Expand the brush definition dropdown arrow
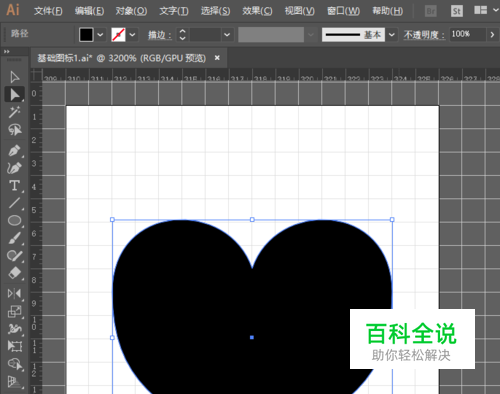500x394 pixels. click(392, 34)
